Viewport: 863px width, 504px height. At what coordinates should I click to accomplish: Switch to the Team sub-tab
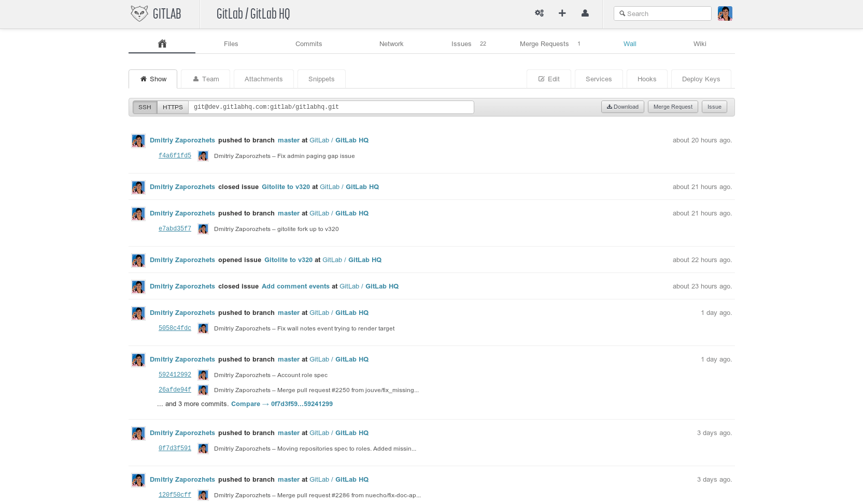click(205, 79)
